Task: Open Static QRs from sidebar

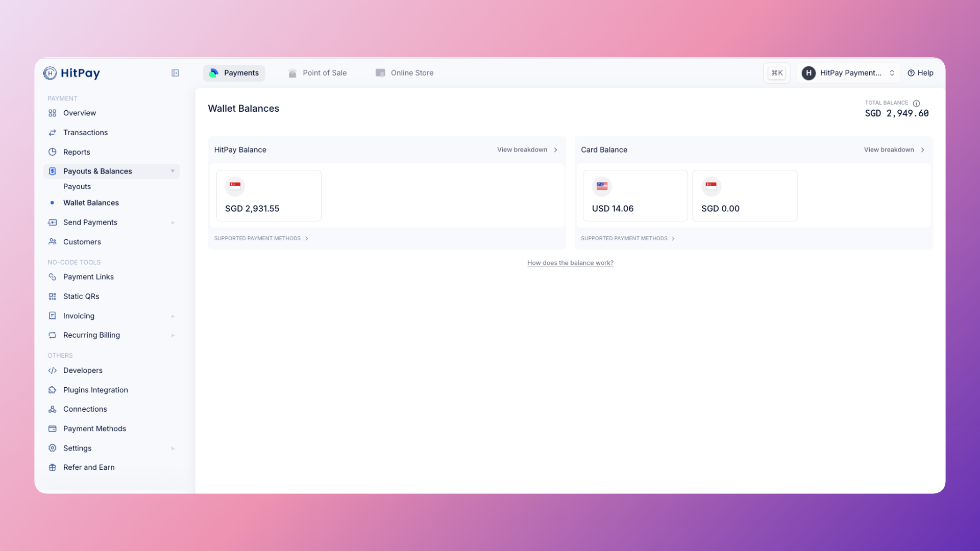Action: pos(53,296)
